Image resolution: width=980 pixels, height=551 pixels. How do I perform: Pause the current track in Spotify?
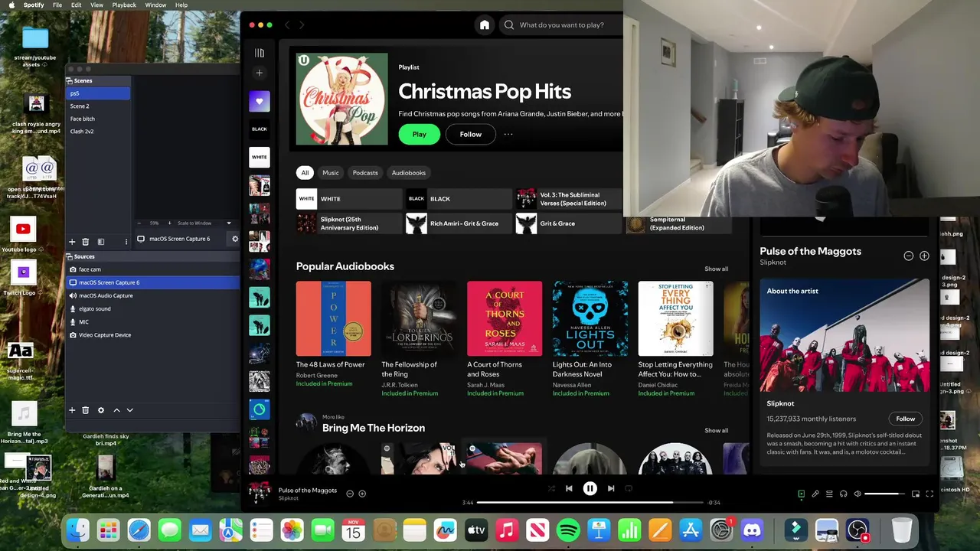590,488
